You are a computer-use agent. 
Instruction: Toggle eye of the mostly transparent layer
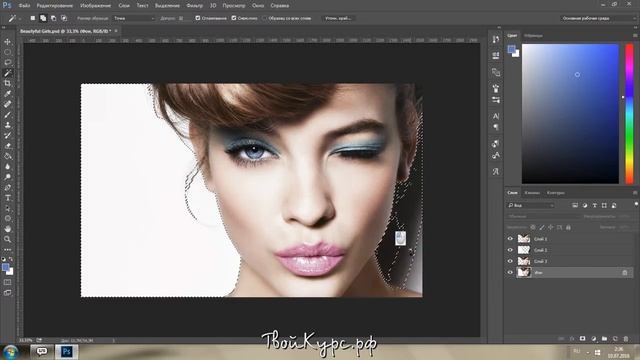pyautogui.click(x=510, y=250)
